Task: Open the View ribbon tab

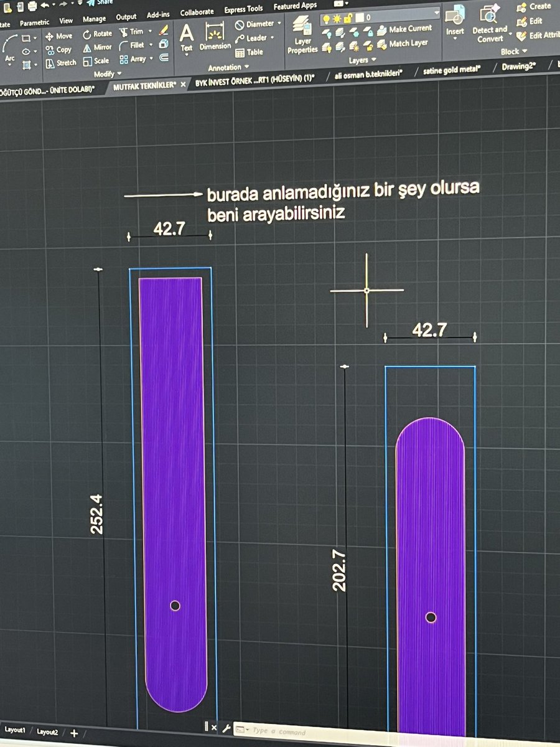Action: 66,21
